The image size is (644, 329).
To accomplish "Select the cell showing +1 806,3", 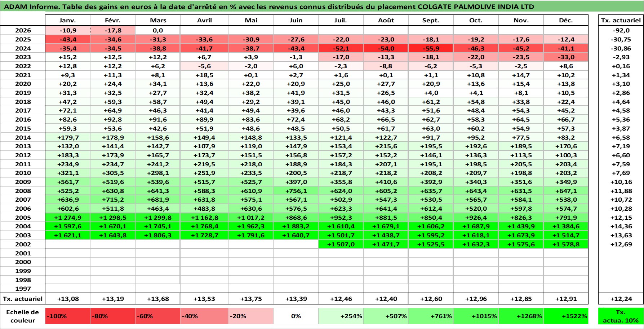I will (x=158, y=235).
